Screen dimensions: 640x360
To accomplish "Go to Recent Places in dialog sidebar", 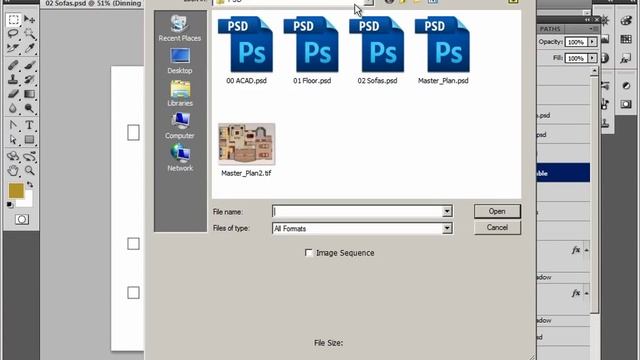I will click(180, 29).
